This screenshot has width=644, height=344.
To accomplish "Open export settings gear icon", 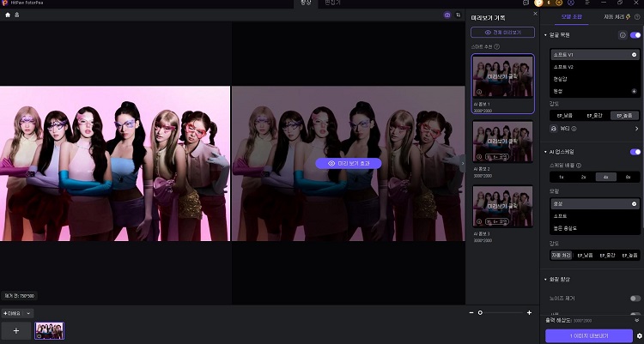I will point(640,335).
